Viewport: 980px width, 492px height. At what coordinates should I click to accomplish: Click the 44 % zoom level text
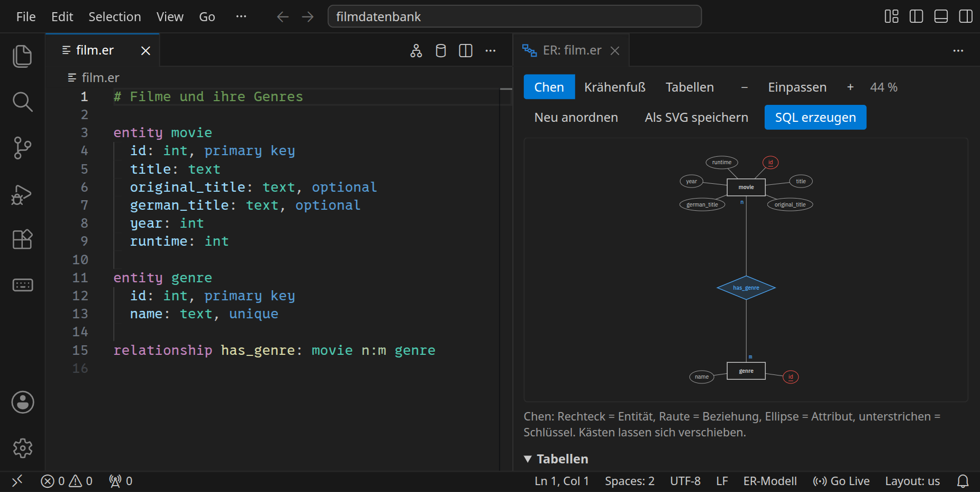(884, 87)
